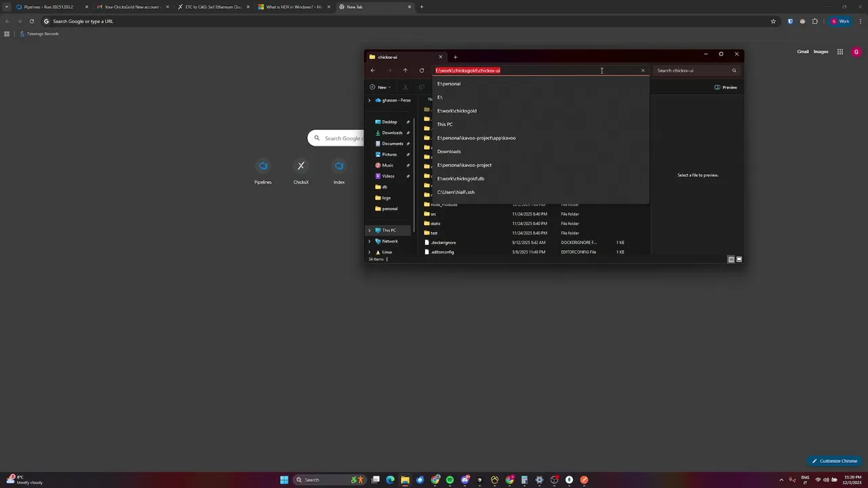Open Discord from the taskbar
This screenshot has height=488, width=868.
pyautogui.click(x=465, y=480)
